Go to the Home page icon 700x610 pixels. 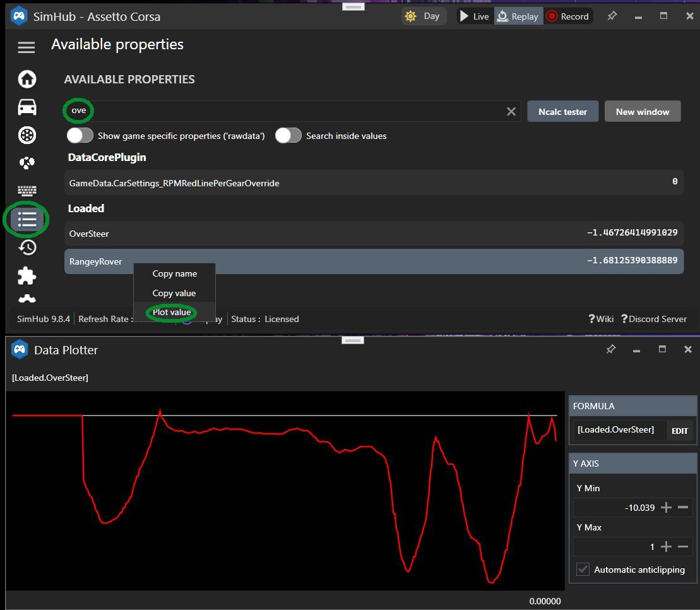click(27, 79)
